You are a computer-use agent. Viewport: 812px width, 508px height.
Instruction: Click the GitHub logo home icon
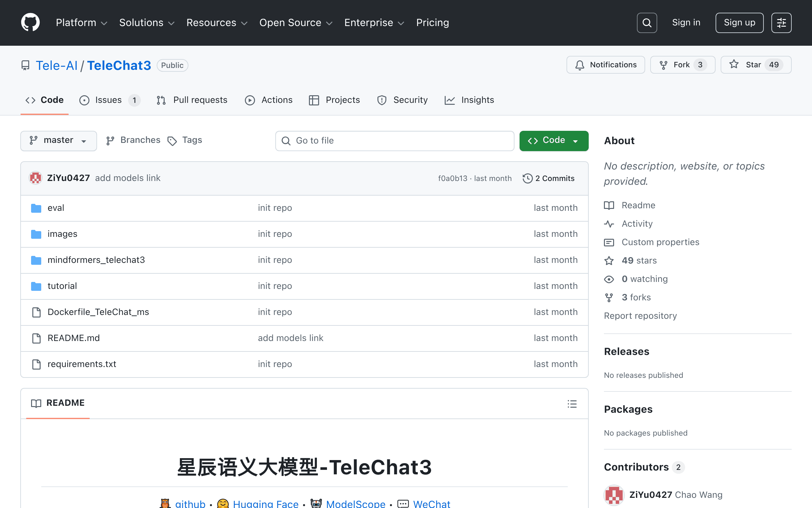(x=30, y=23)
